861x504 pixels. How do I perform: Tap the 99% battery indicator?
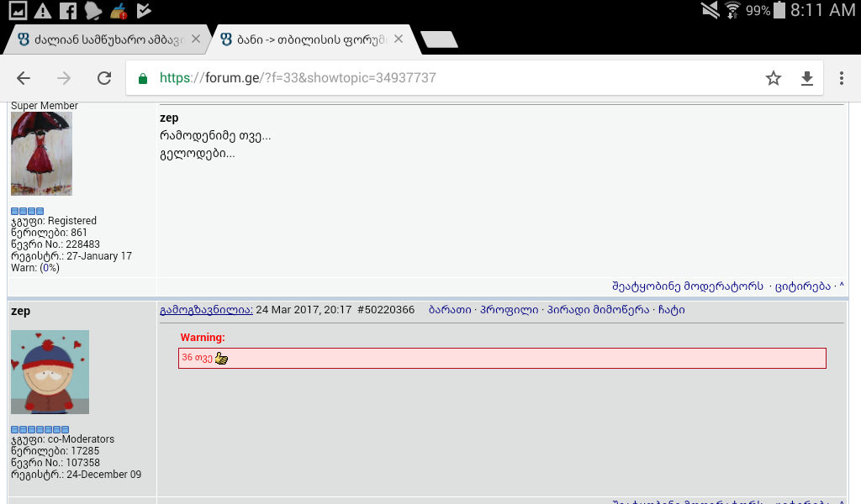tap(765, 10)
